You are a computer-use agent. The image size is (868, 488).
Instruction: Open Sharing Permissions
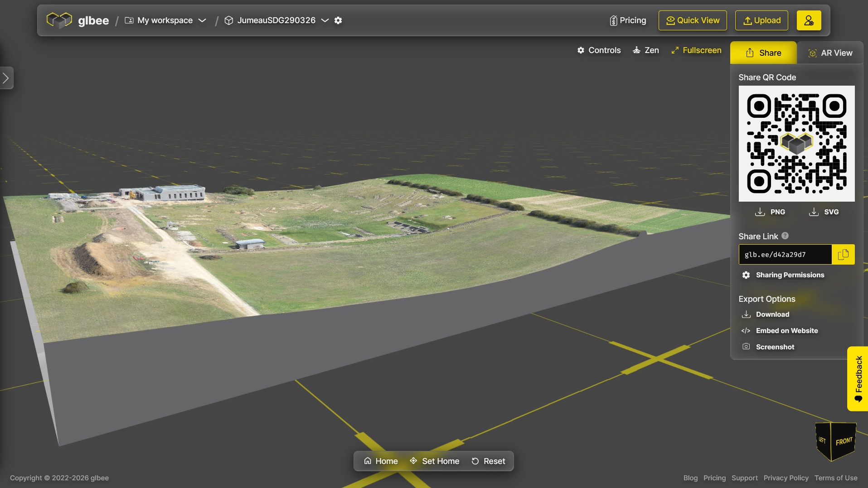coord(790,275)
